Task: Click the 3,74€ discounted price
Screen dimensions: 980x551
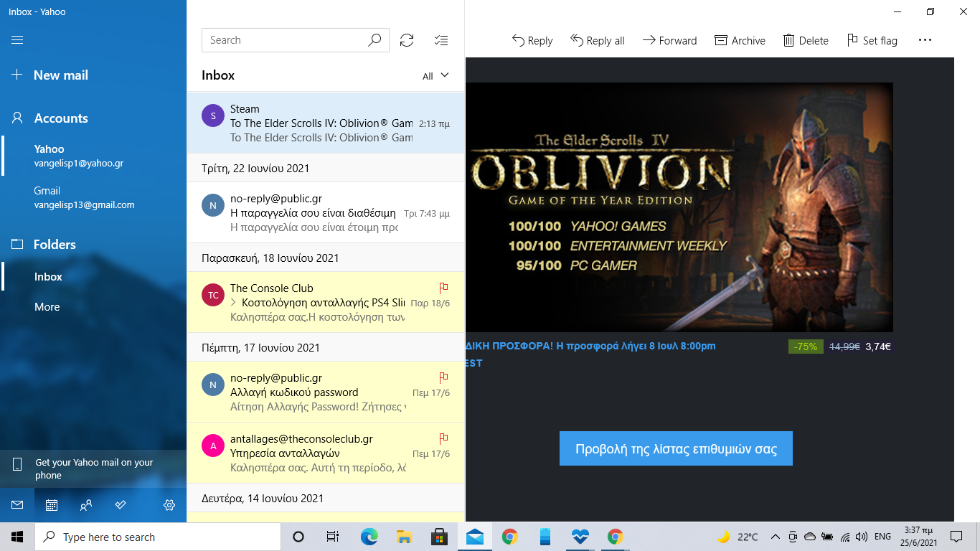Action: [878, 347]
